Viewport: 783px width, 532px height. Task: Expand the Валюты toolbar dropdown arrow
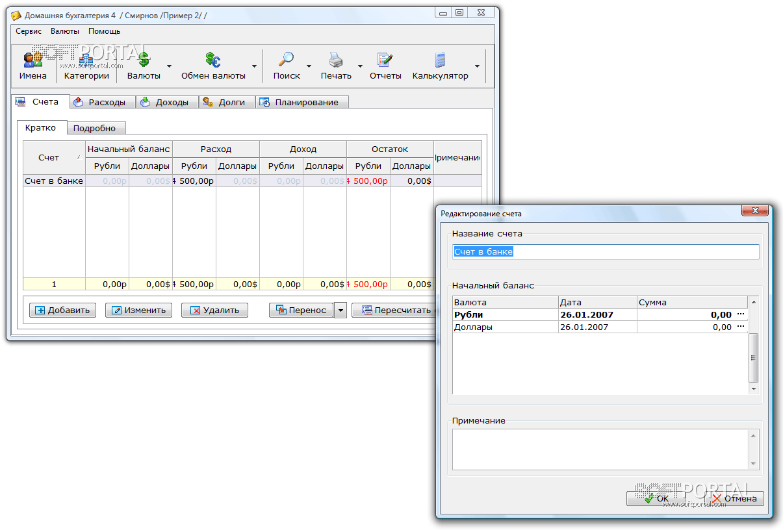(169, 66)
